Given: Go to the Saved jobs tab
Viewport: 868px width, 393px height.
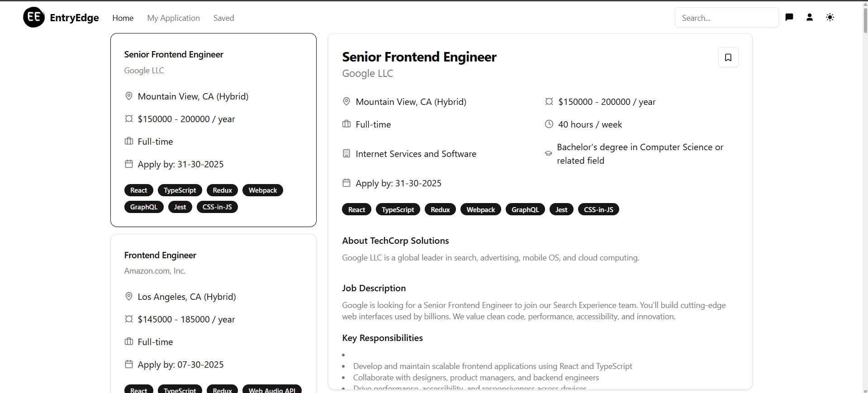Looking at the screenshot, I should (x=223, y=18).
